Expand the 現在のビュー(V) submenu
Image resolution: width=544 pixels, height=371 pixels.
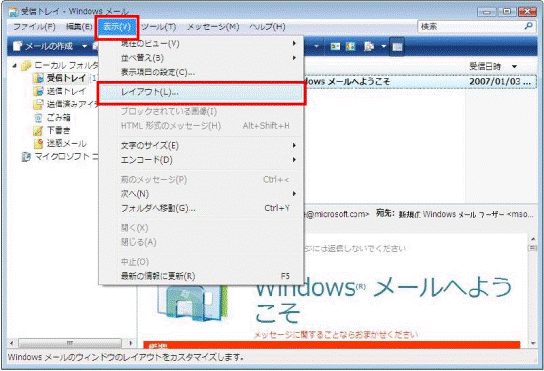201,43
